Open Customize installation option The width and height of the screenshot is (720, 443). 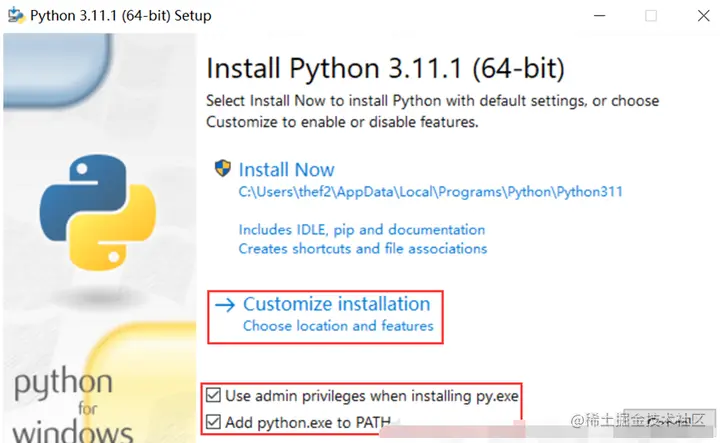pyautogui.click(x=337, y=304)
